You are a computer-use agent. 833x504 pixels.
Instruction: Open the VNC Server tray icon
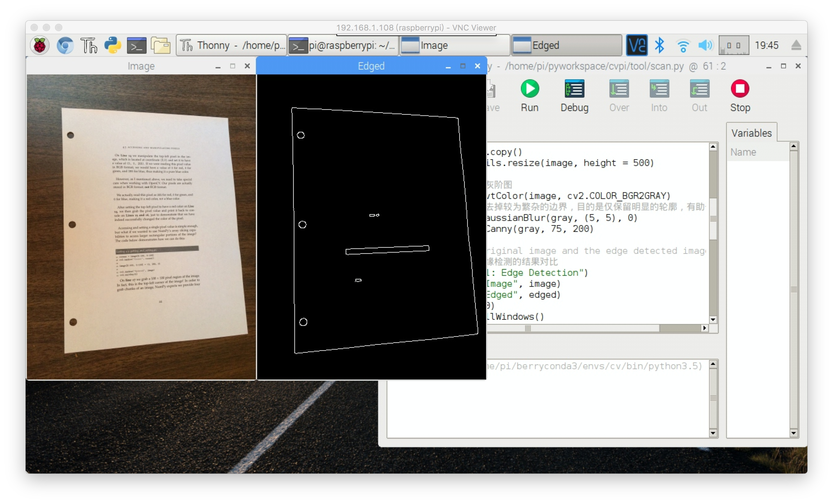(x=637, y=45)
